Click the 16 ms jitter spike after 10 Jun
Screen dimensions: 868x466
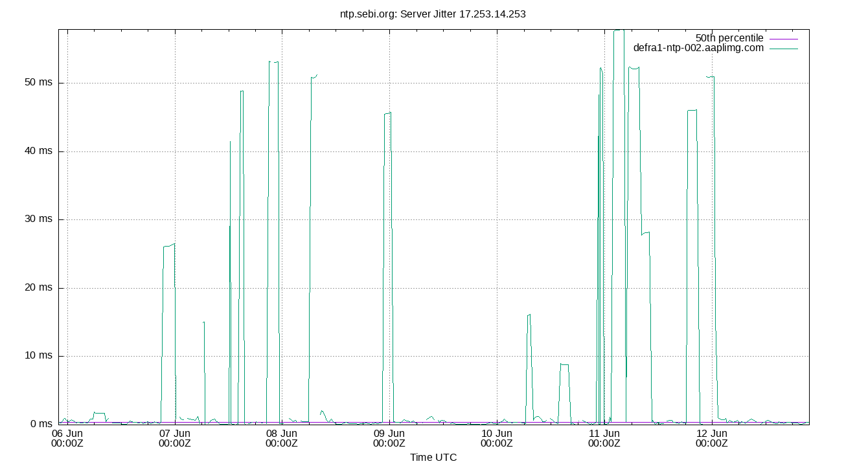tap(529, 315)
